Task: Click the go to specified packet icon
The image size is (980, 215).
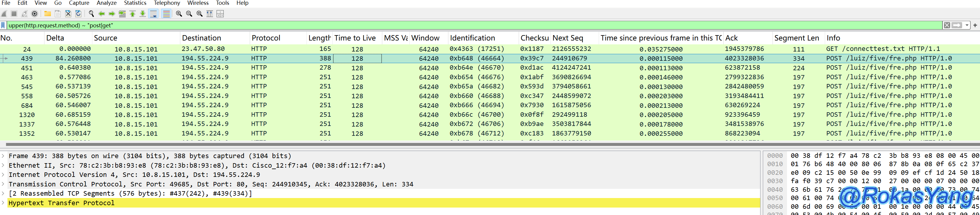Action: tap(122, 14)
